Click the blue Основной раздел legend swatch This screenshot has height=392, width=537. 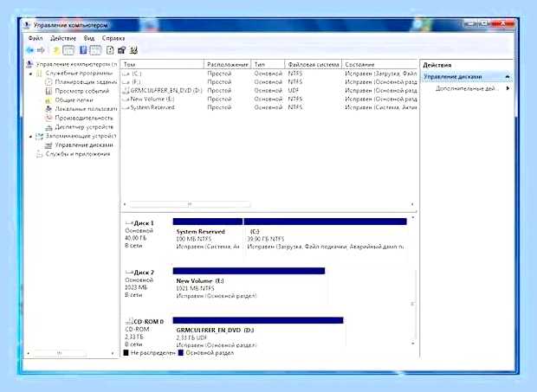pos(181,353)
